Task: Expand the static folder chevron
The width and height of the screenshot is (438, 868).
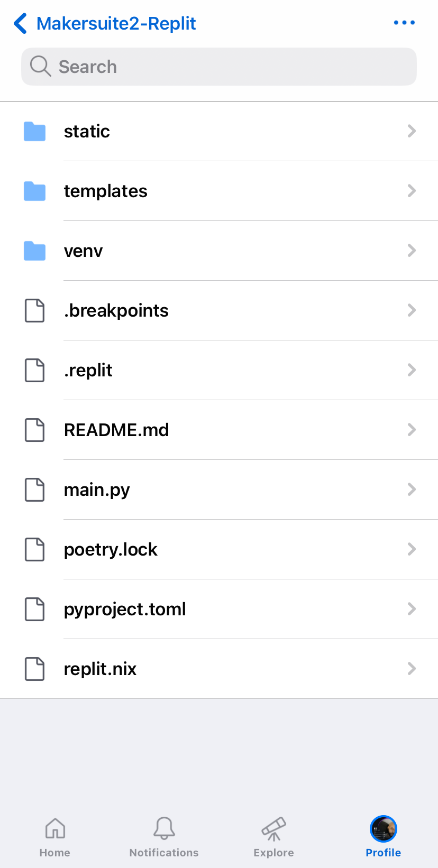Action: [412, 131]
